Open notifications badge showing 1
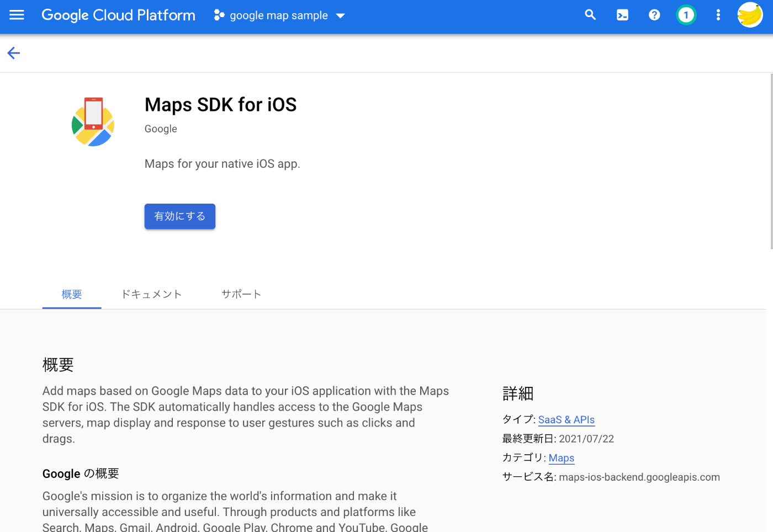Image resolution: width=773 pixels, height=532 pixels. pos(686,15)
